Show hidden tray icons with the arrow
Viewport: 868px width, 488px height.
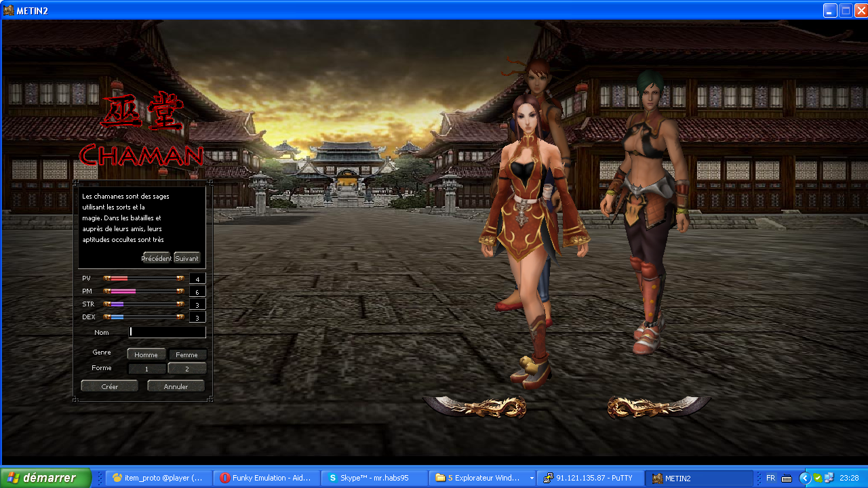805,478
